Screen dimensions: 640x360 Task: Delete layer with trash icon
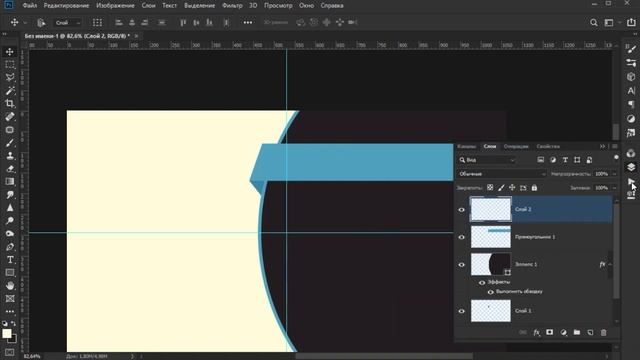coord(604,333)
